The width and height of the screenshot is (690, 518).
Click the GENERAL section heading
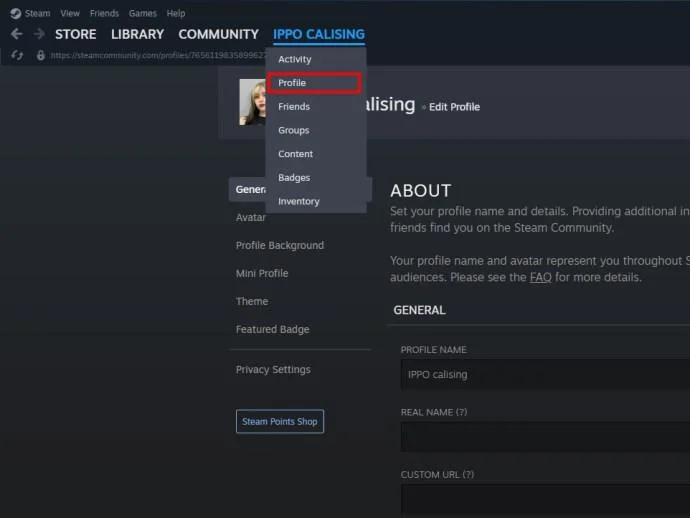point(419,310)
